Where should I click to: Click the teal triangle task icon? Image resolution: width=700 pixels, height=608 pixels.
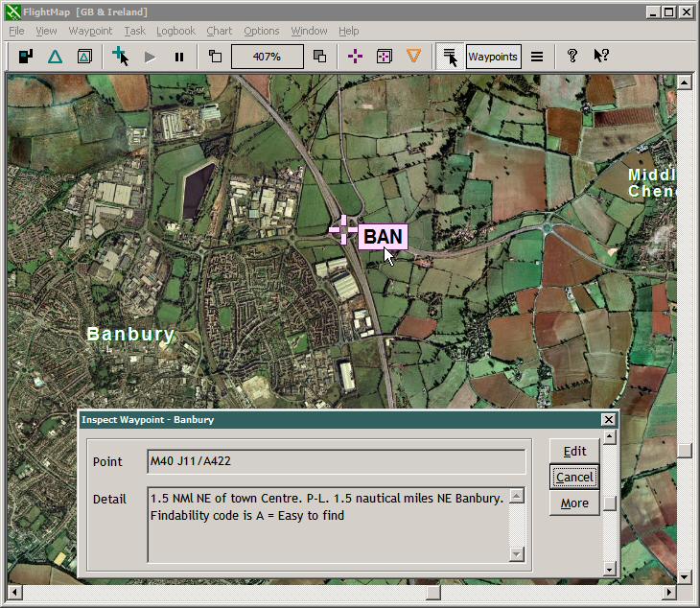point(56,57)
